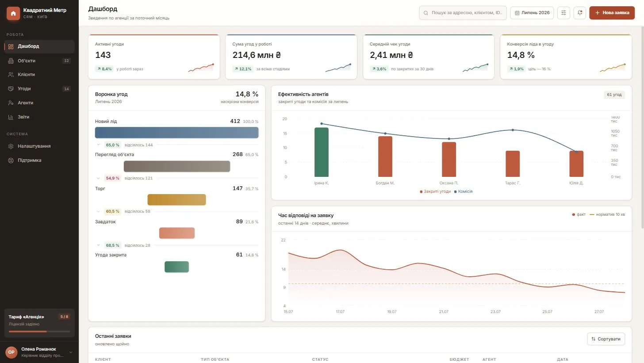Go to Клієнти section
The image size is (644, 363).
point(39,75)
